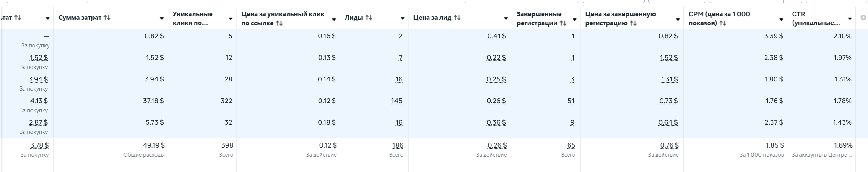Open Цена за лид column dropdown caret
The width and height of the screenshot is (868, 172).
(506, 18)
